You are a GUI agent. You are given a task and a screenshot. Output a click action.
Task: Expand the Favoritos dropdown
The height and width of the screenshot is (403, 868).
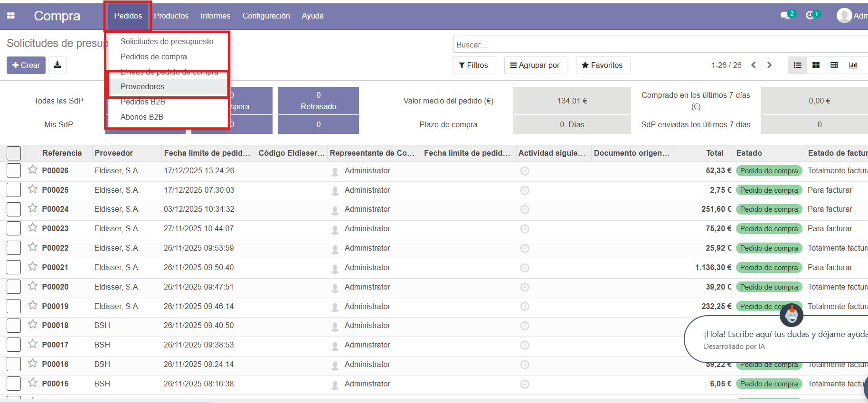click(x=603, y=65)
